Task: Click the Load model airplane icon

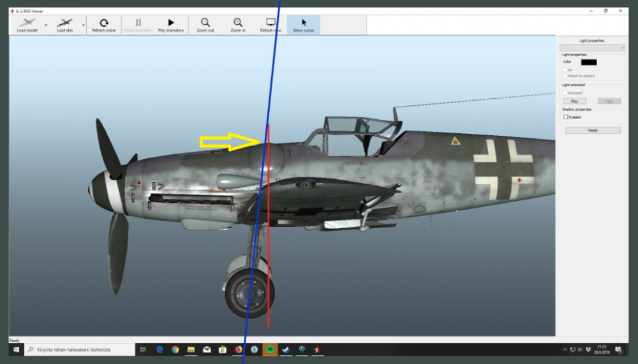Action: (26, 24)
